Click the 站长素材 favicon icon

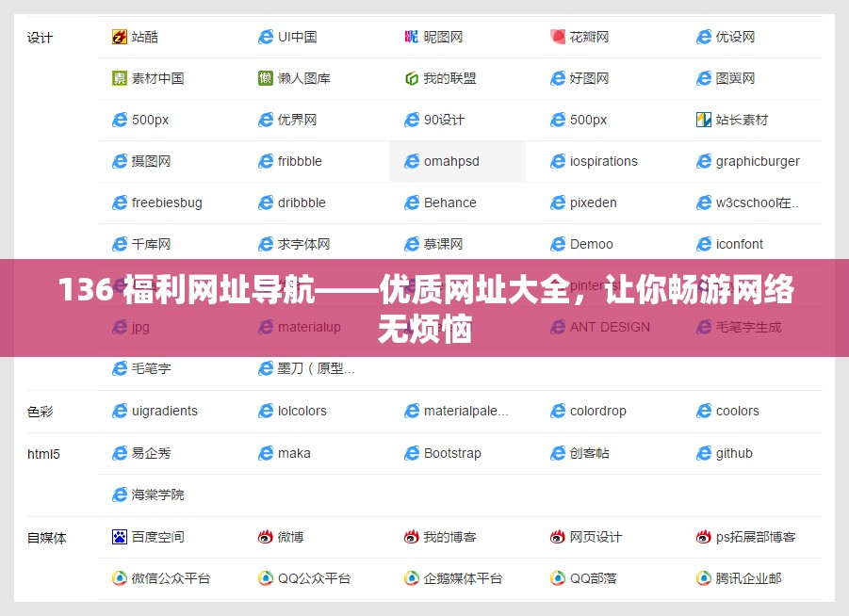click(703, 120)
